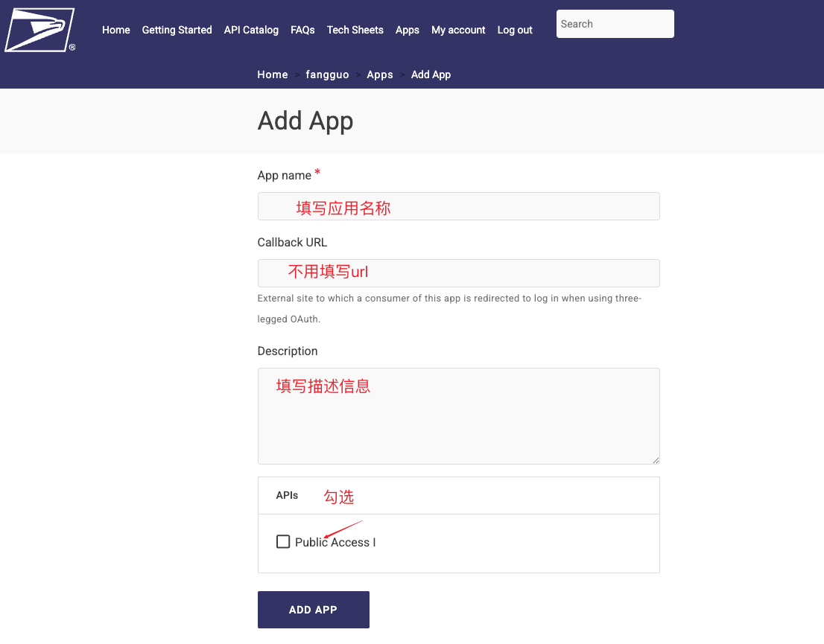Click the three-legged OAuth help text
This screenshot has height=644, width=824.
click(x=449, y=308)
